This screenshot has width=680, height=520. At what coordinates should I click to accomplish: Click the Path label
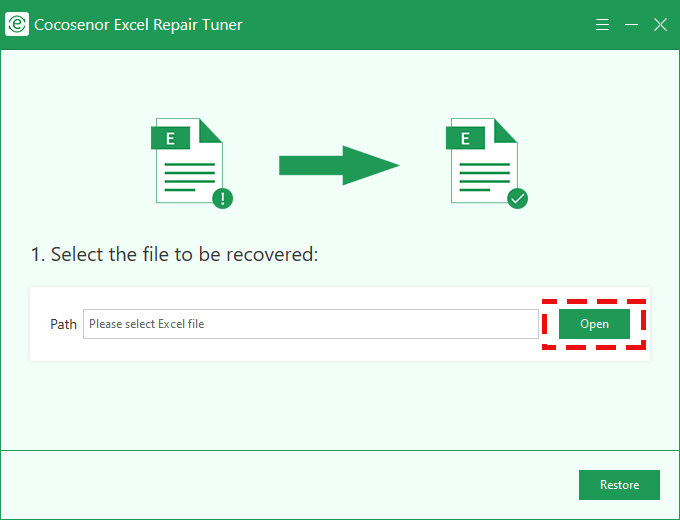point(63,324)
